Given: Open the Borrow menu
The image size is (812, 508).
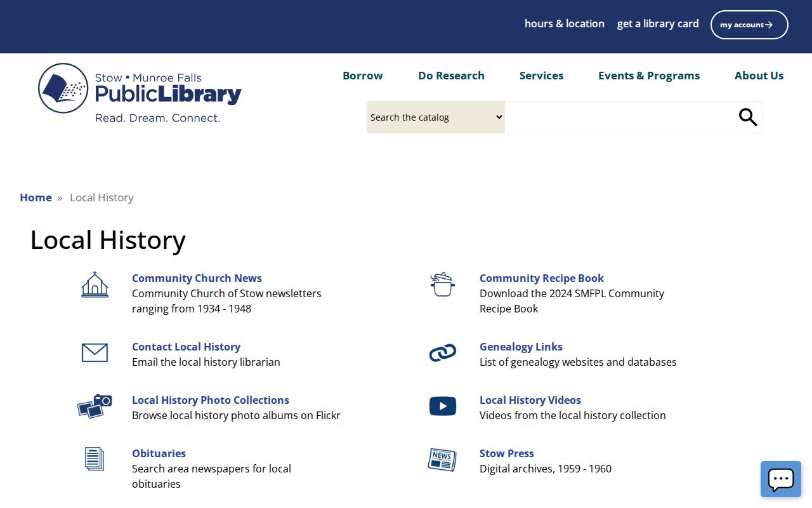Looking at the screenshot, I should (363, 76).
